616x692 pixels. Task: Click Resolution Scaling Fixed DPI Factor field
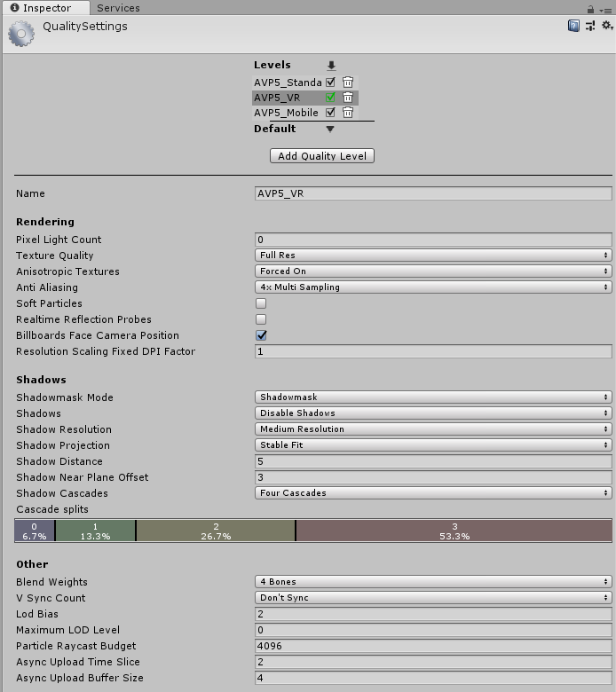click(433, 351)
